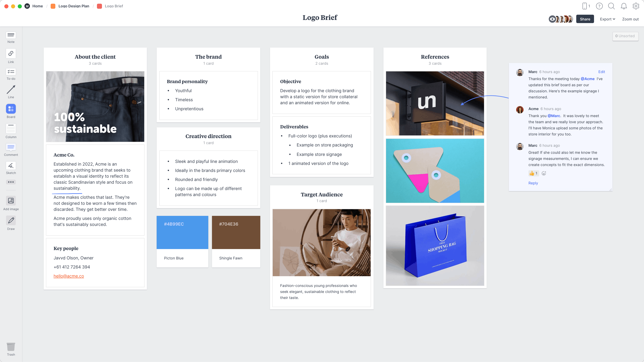Click the search icon in toolbar

coord(611,6)
